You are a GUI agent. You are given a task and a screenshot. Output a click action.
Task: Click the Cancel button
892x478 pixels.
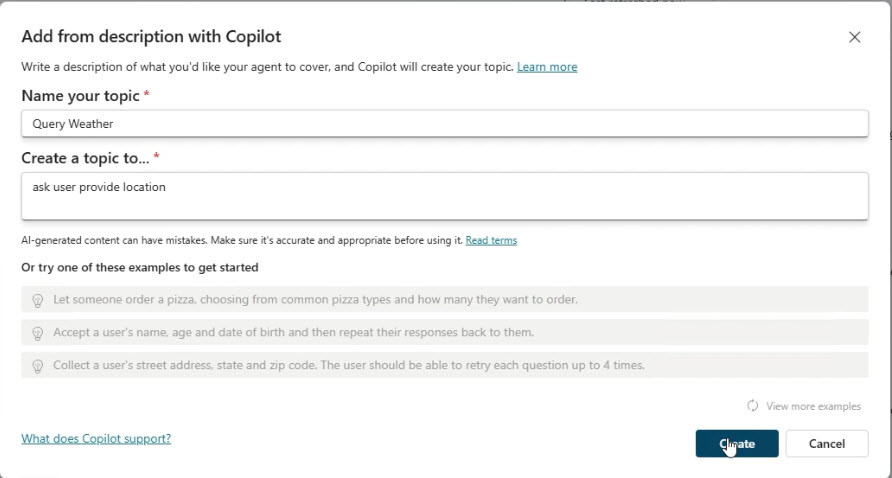click(x=827, y=443)
